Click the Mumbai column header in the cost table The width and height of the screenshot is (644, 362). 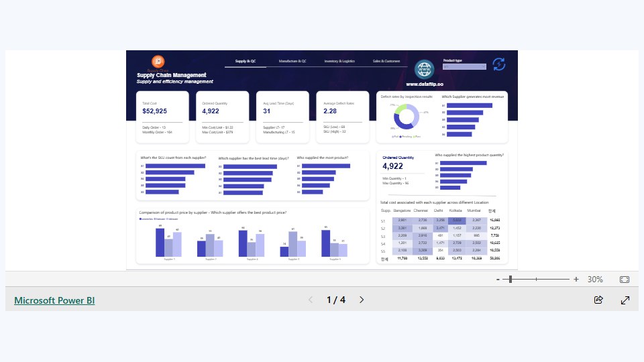(474, 210)
